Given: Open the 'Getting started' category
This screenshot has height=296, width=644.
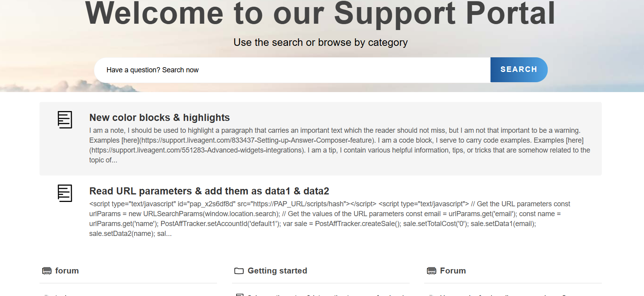Looking at the screenshot, I should tap(277, 271).
